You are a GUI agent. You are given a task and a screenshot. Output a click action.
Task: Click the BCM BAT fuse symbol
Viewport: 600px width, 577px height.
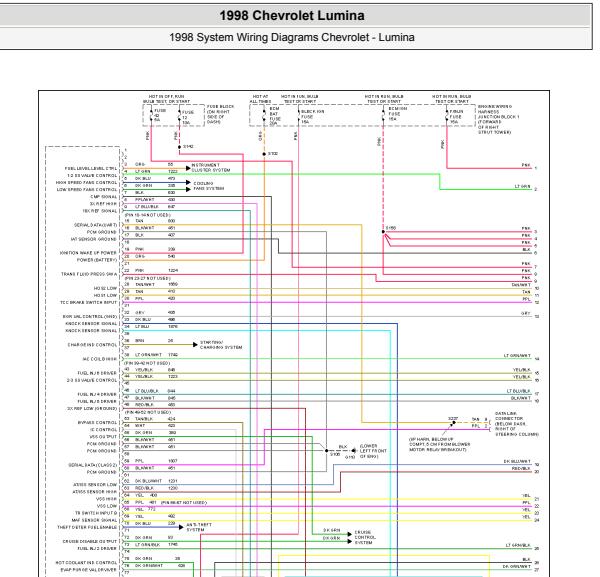[x=264, y=114]
